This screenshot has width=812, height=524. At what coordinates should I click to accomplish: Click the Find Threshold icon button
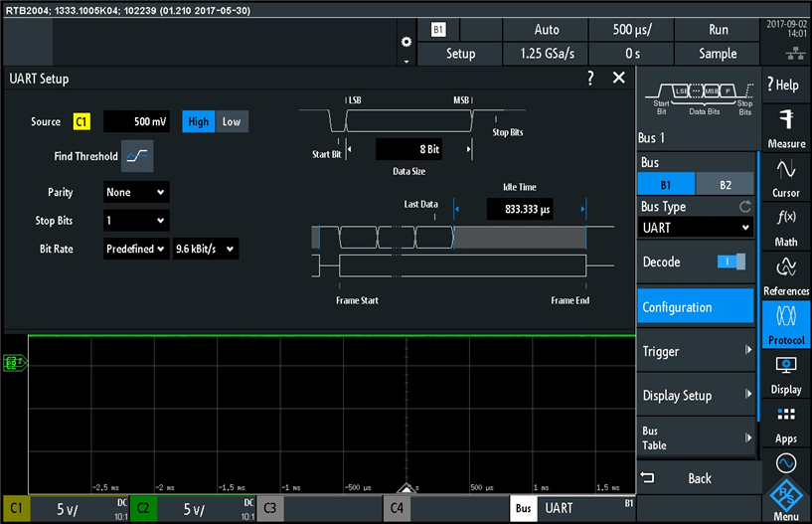pos(137,156)
